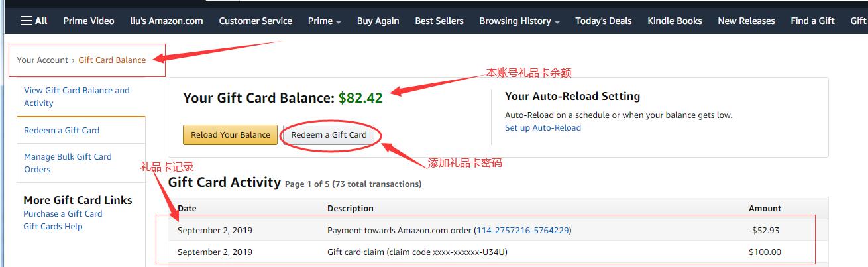This screenshot has height=267, width=868.
Task: Click Set up Auto-Reload link
Action: point(543,127)
